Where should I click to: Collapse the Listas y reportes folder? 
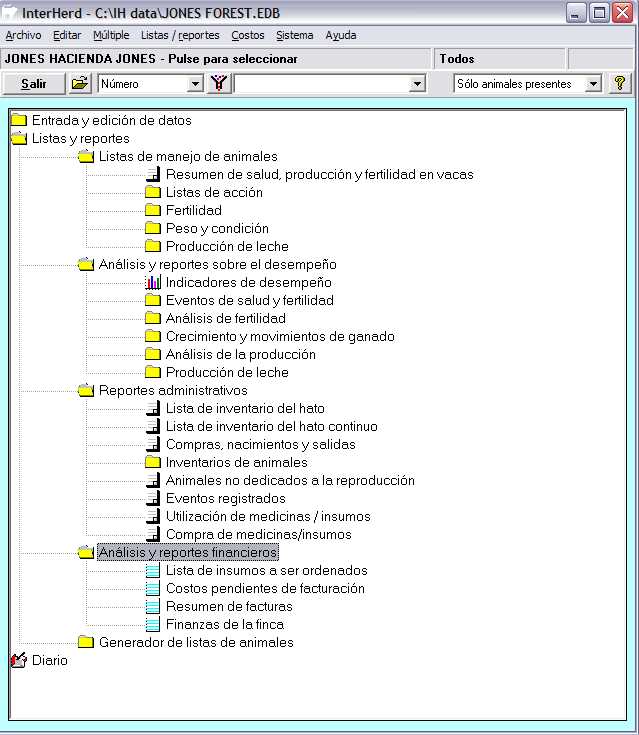(x=19, y=138)
